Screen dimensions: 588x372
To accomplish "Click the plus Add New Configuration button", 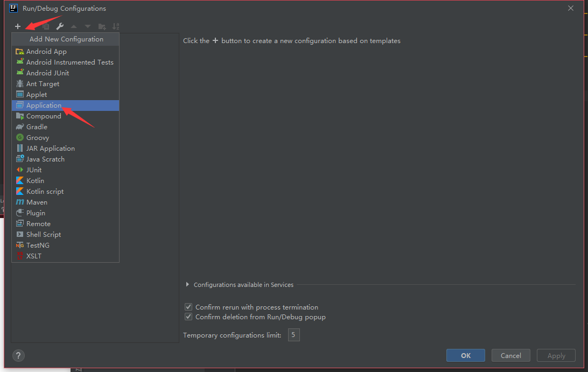I will pyautogui.click(x=18, y=26).
